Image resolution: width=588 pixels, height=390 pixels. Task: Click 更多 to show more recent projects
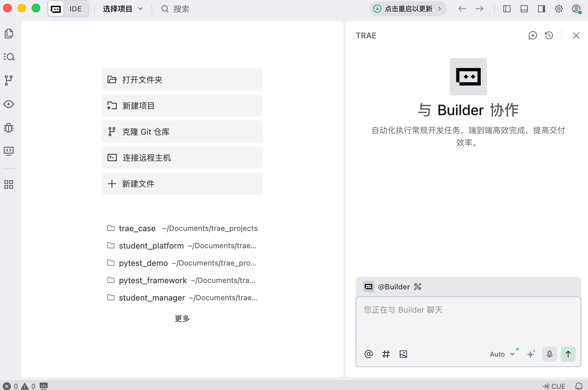[x=182, y=318]
